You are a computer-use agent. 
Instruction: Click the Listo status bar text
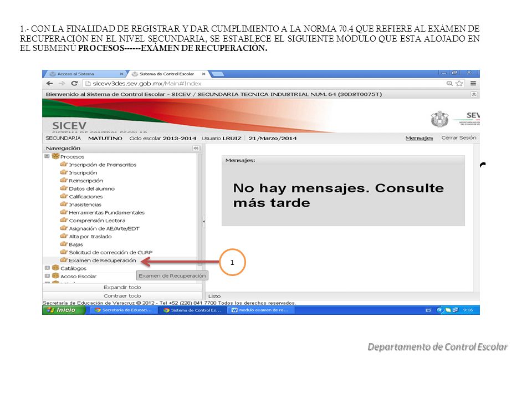(214, 296)
